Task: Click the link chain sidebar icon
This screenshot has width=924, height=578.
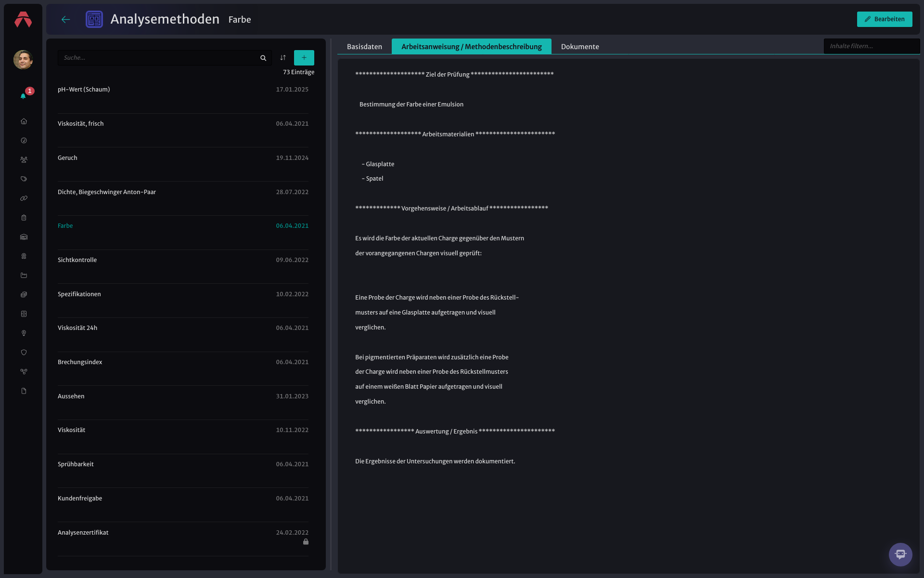Action: pos(24,198)
